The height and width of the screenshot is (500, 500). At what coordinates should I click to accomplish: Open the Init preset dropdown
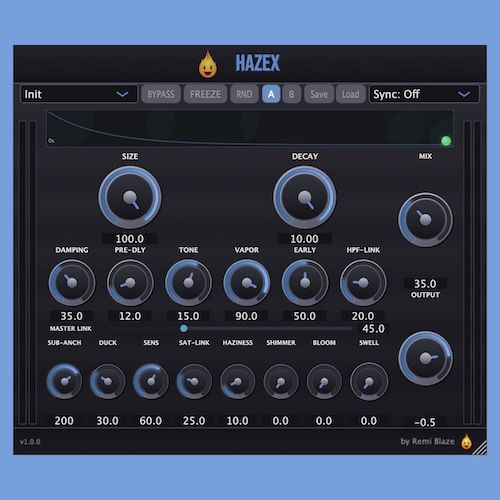pyautogui.click(x=79, y=94)
